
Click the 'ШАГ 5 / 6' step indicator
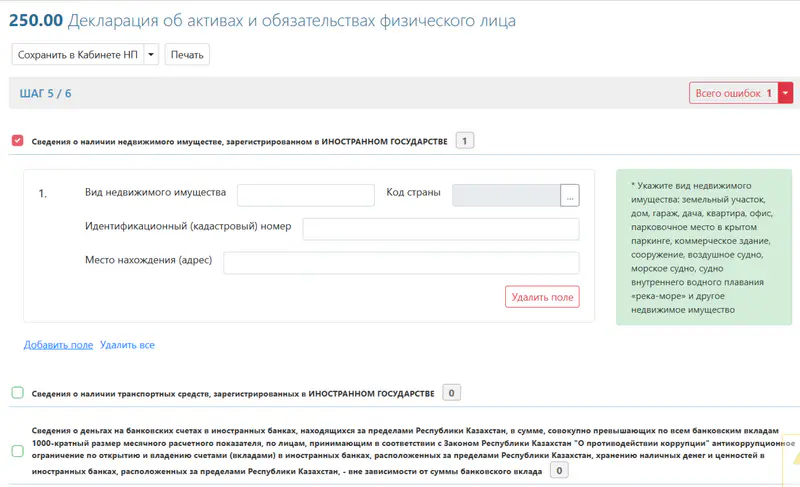pyautogui.click(x=45, y=93)
